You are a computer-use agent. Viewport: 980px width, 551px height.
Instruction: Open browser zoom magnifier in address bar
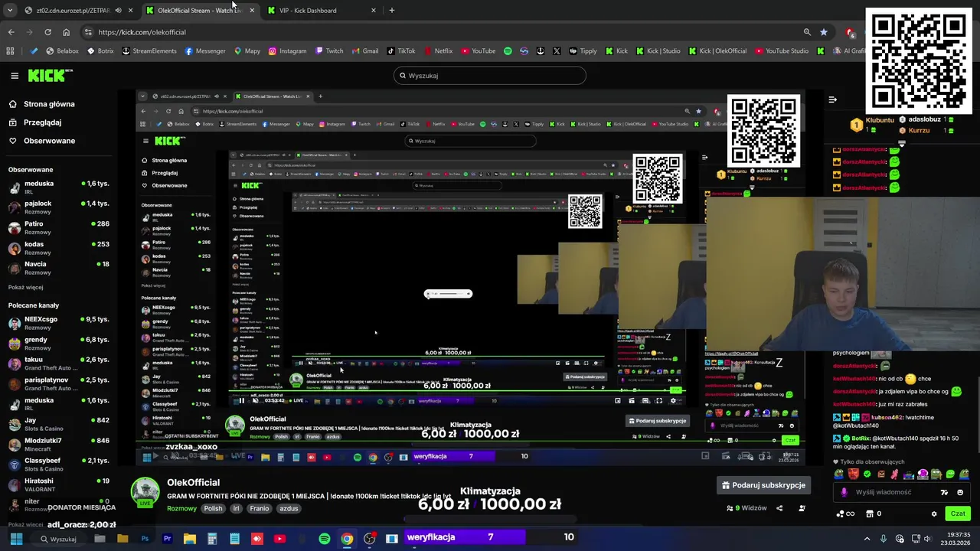(x=807, y=32)
